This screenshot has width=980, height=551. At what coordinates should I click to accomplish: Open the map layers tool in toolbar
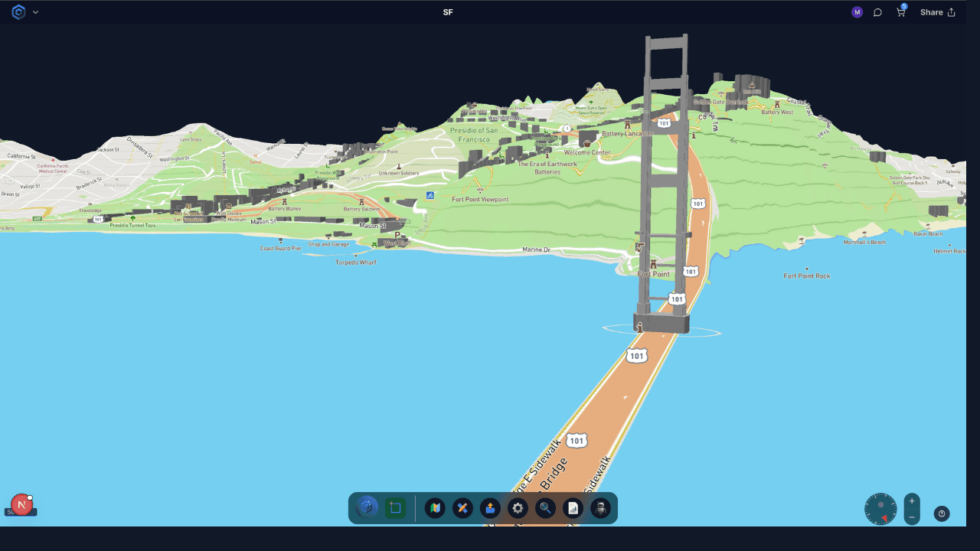435,508
